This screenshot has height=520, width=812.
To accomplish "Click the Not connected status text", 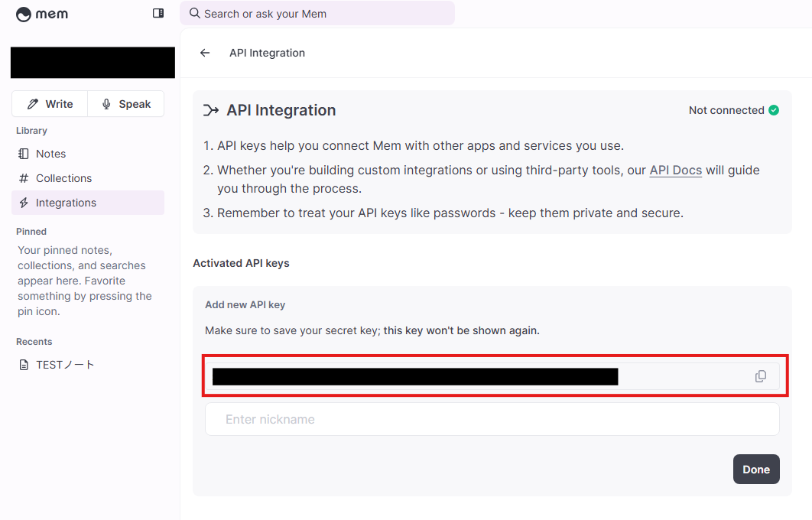I will (726, 110).
